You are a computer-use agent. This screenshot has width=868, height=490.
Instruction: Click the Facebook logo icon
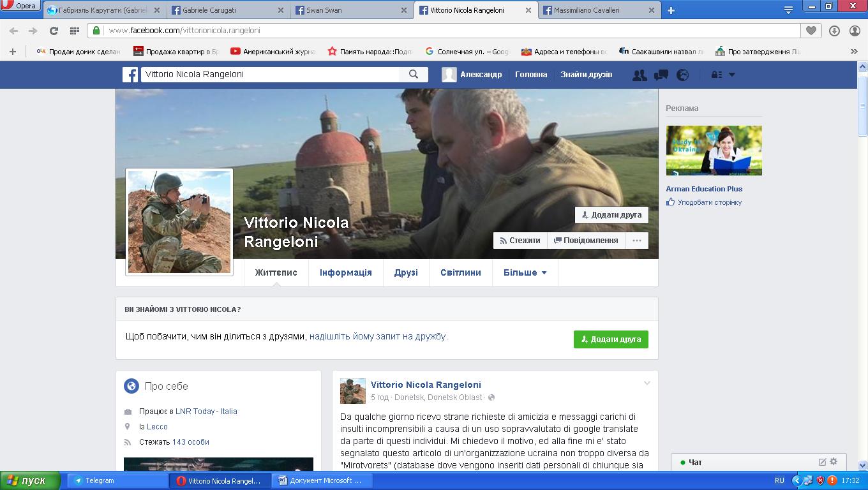[x=130, y=75]
